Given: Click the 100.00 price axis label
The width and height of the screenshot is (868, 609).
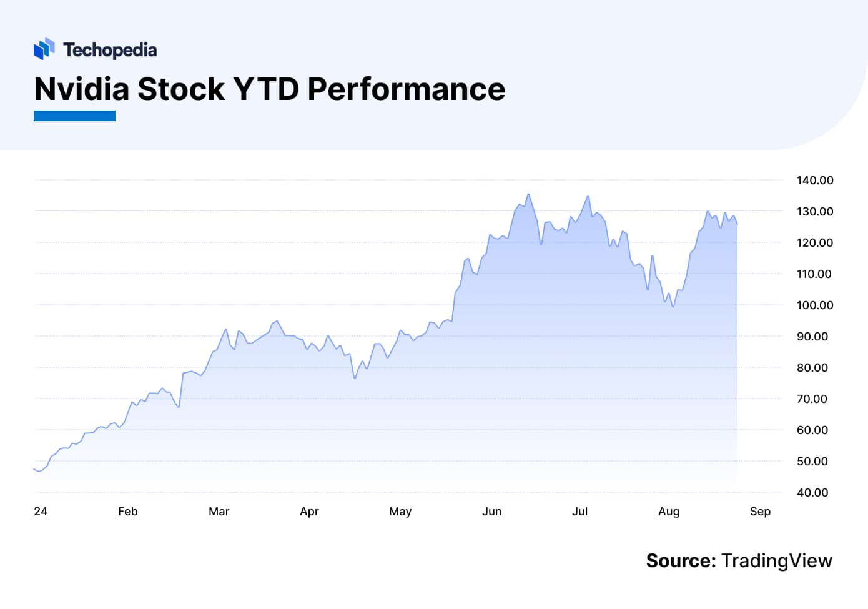Looking at the screenshot, I should (815, 305).
